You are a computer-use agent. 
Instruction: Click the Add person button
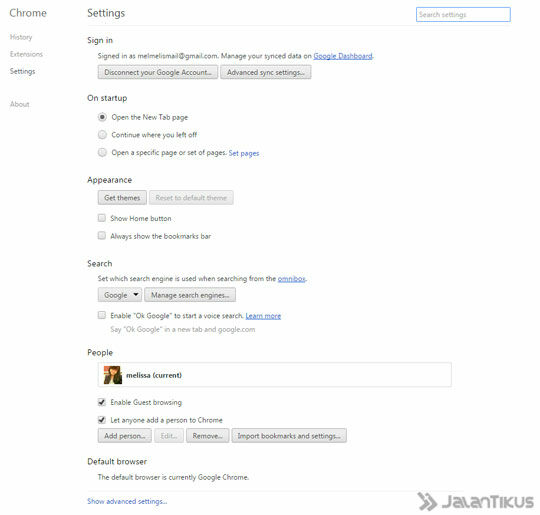pyautogui.click(x=125, y=436)
